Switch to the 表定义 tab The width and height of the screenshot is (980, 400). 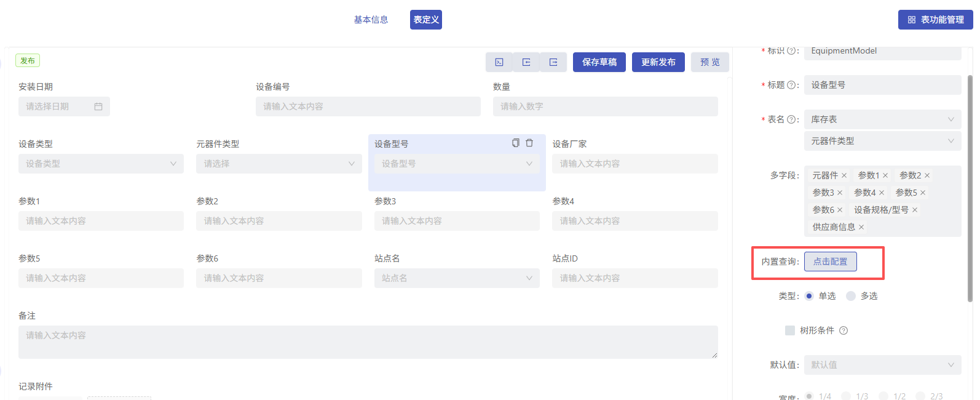[x=426, y=20]
